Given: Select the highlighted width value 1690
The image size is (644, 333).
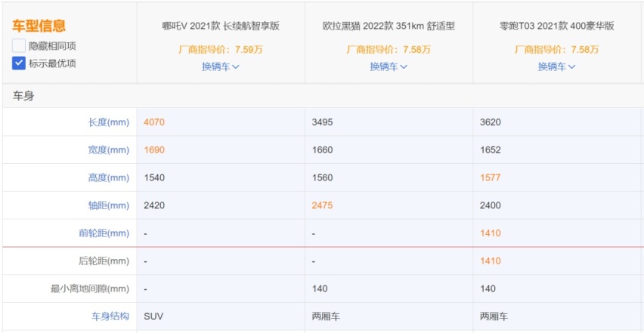Looking at the screenshot, I should coord(154,150).
